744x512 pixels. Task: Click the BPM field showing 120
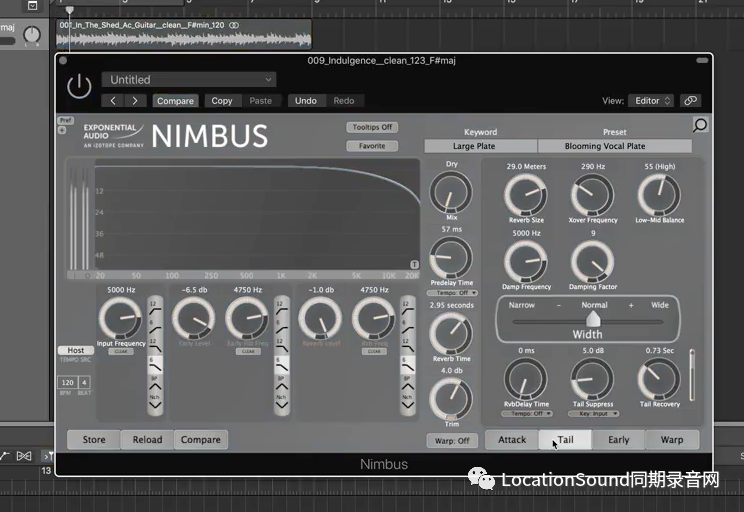click(67, 382)
